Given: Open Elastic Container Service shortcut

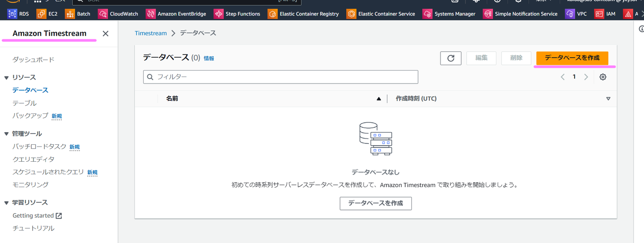Looking at the screenshot, I should point(381,14).
